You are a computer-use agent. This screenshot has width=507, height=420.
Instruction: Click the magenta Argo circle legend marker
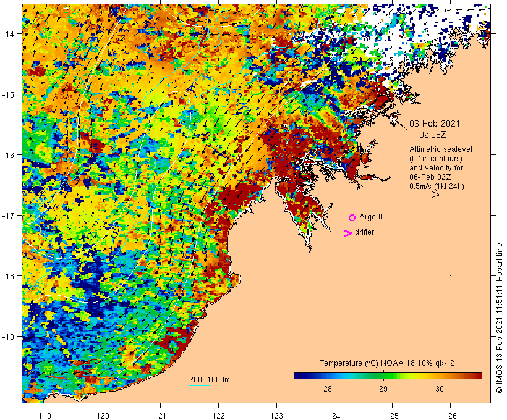pos(352,218)
